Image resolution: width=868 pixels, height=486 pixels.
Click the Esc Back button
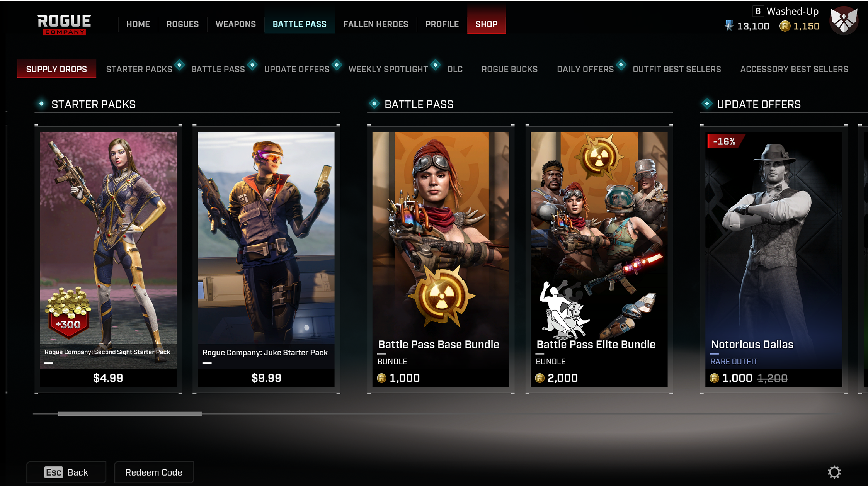pyautogui.click(x=66, y=472)
